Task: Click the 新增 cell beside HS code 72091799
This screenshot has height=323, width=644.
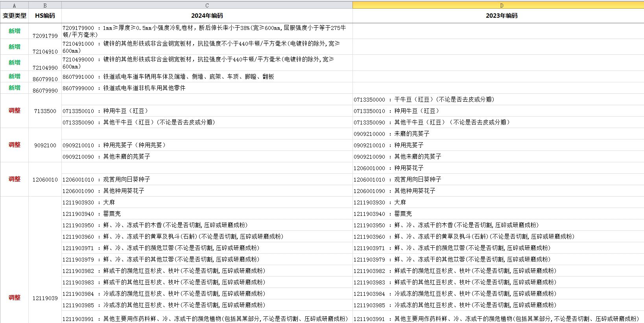Action: [14, 31]
